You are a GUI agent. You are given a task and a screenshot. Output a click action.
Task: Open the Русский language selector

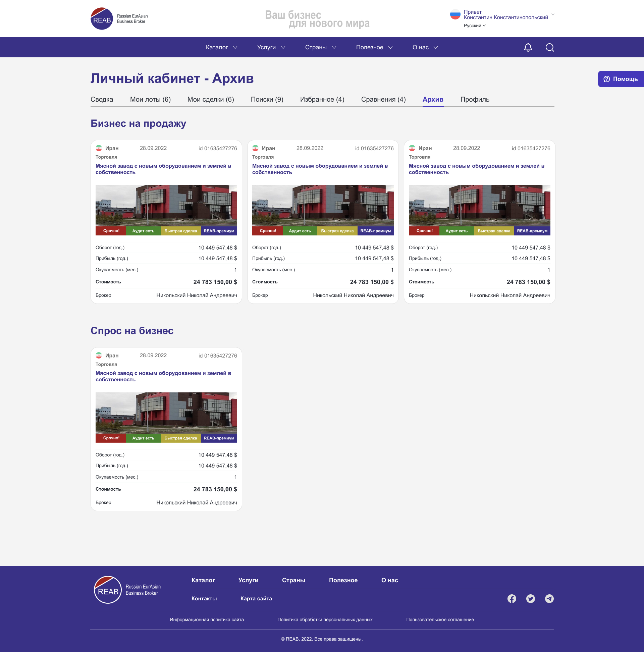pyautogui.click(x=474, y=25)
